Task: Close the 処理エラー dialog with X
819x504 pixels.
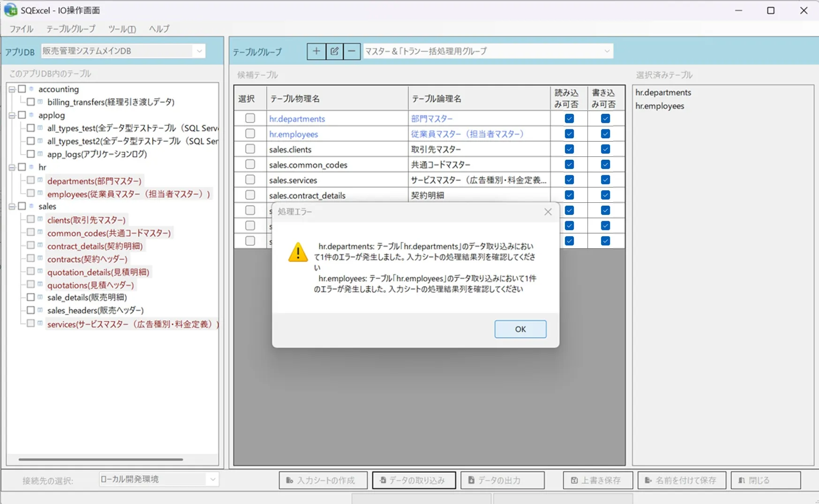Action: click(x=548, y=212)
